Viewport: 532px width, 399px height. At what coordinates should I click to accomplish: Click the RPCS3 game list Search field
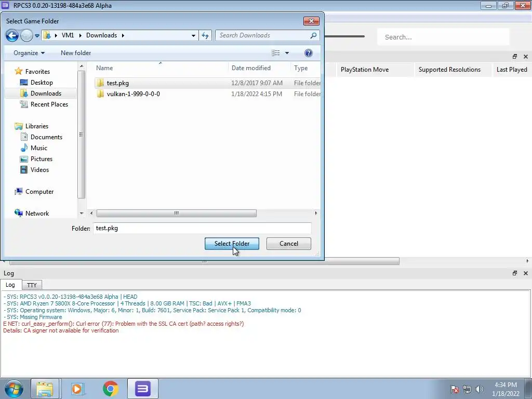pyautogui.click(x=443, y=37)
